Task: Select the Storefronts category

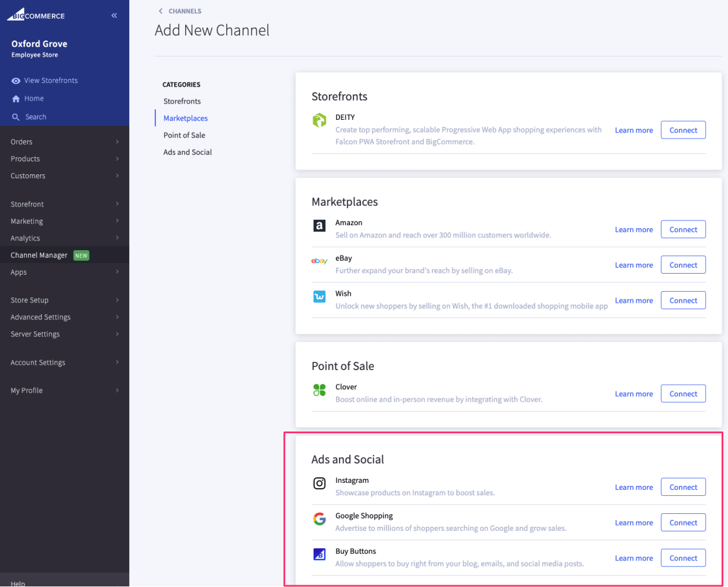Action: pos(182,101)
